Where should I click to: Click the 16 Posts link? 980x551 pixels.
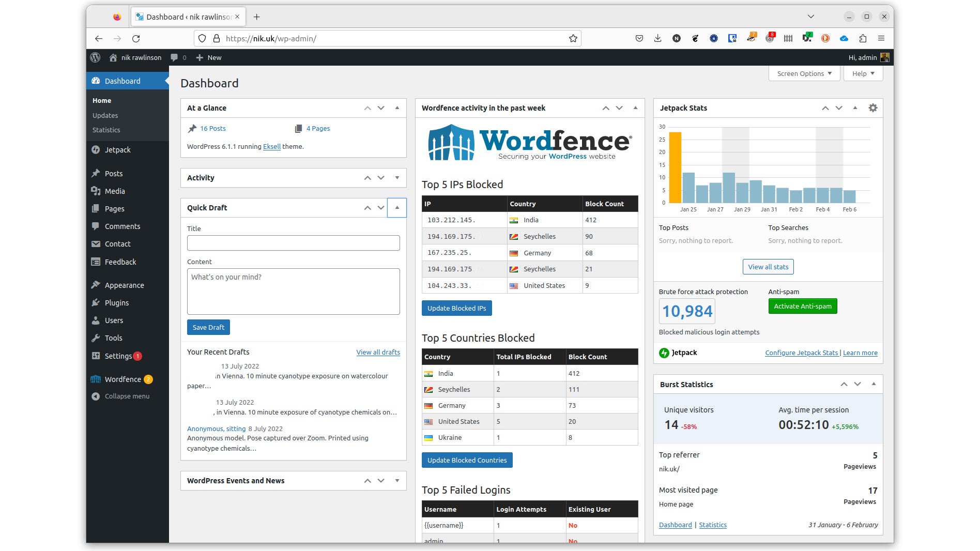[212, 129]
